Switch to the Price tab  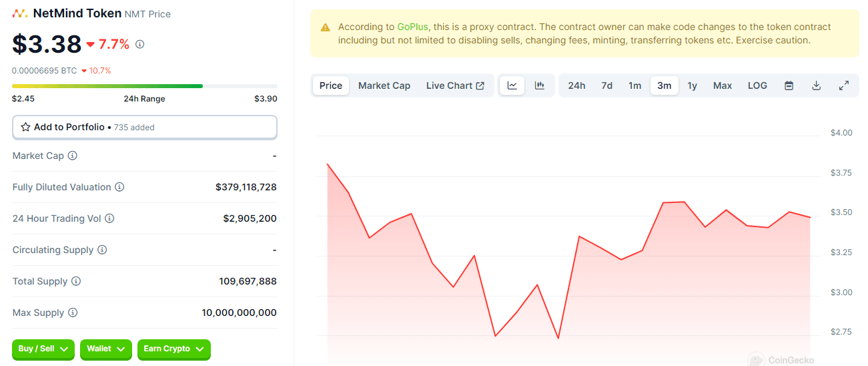[x=331, y=85]
